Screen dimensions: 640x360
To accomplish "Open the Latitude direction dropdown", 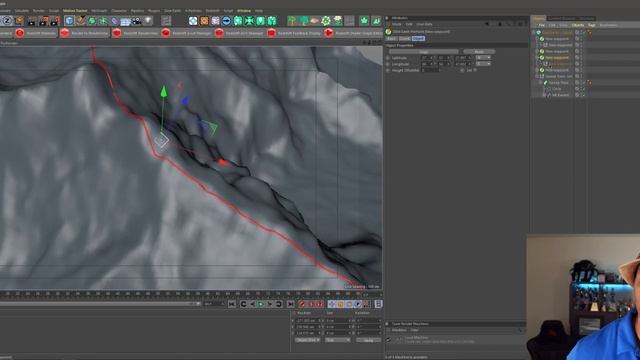I will [483, 58].
